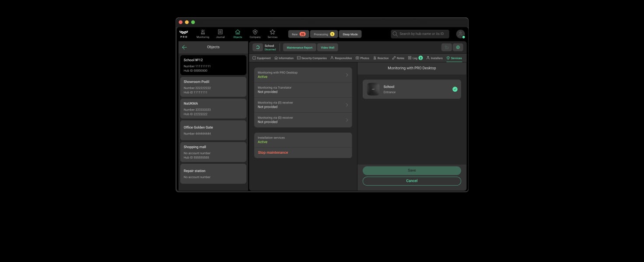Open Monitoring via (0) receiver options

pos(303,104)
